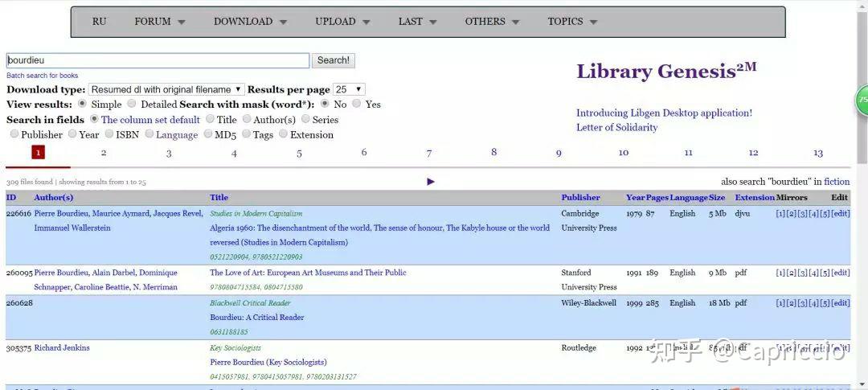Open the Batch search for books link
The image size is (868, 390).
[42, 76]
